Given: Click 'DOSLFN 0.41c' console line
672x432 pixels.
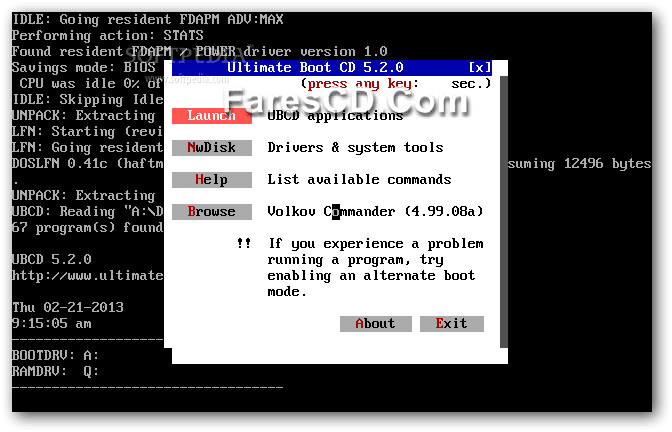Looking at the screenshot, I should click(x=60, y=164).
